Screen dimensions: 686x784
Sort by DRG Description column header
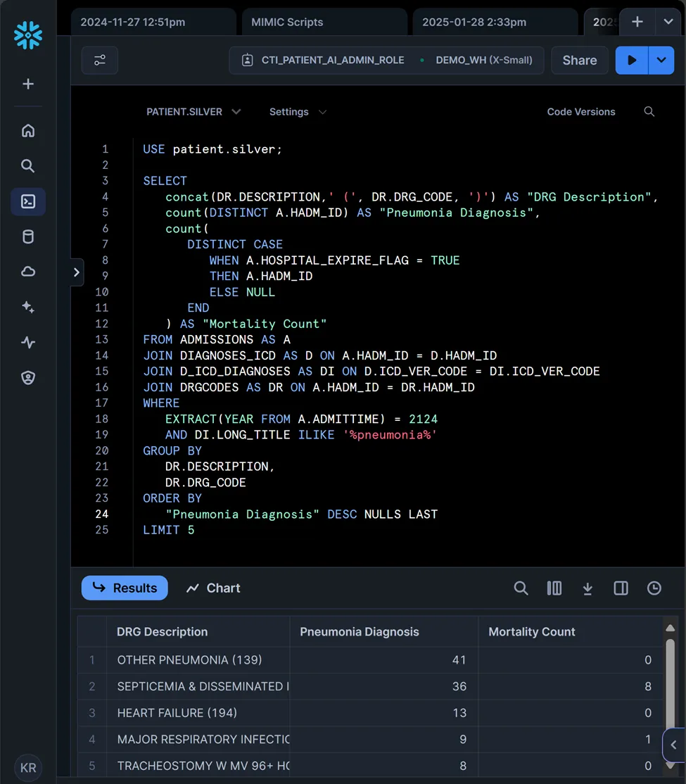(x=198, y=631)
